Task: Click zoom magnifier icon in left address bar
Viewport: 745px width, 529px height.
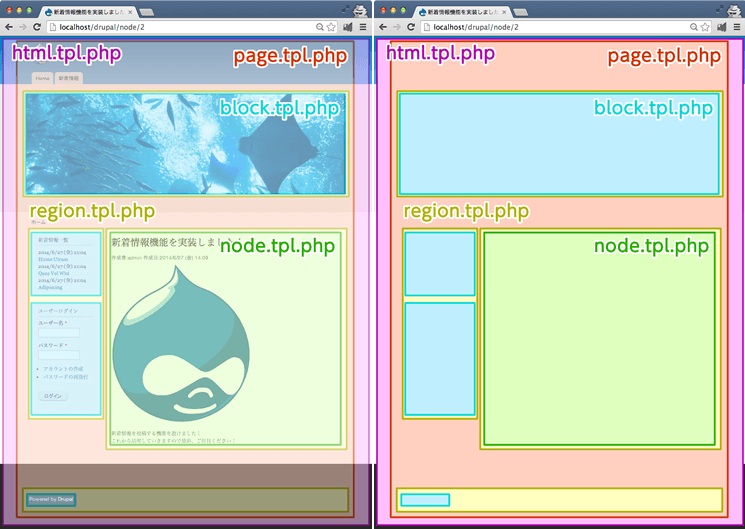Action: [320, 27]
